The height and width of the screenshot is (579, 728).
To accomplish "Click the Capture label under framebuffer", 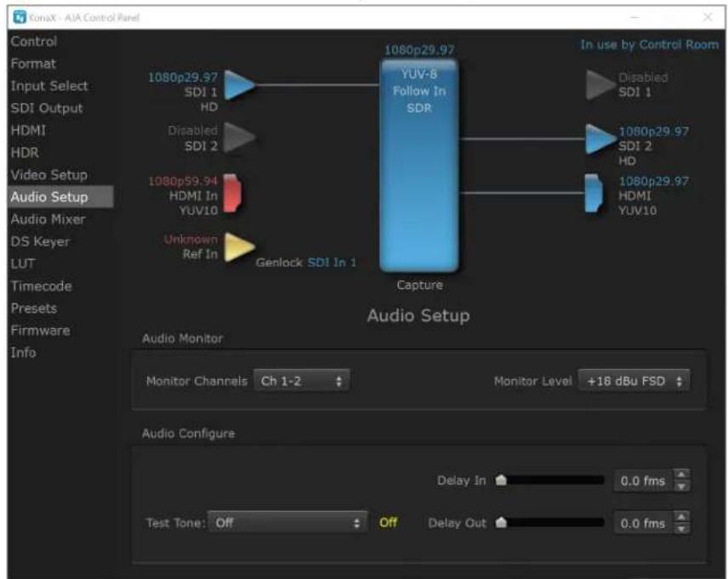I will 420,285.
